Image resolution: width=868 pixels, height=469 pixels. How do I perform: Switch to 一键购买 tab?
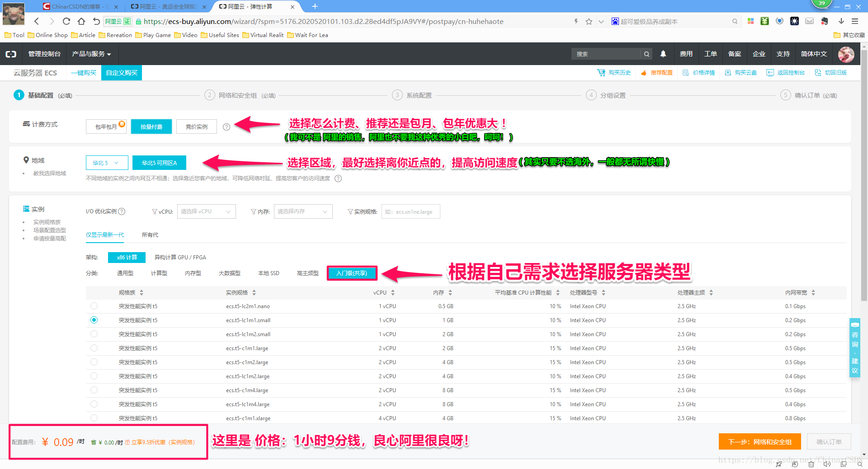(x=84, y=73)
